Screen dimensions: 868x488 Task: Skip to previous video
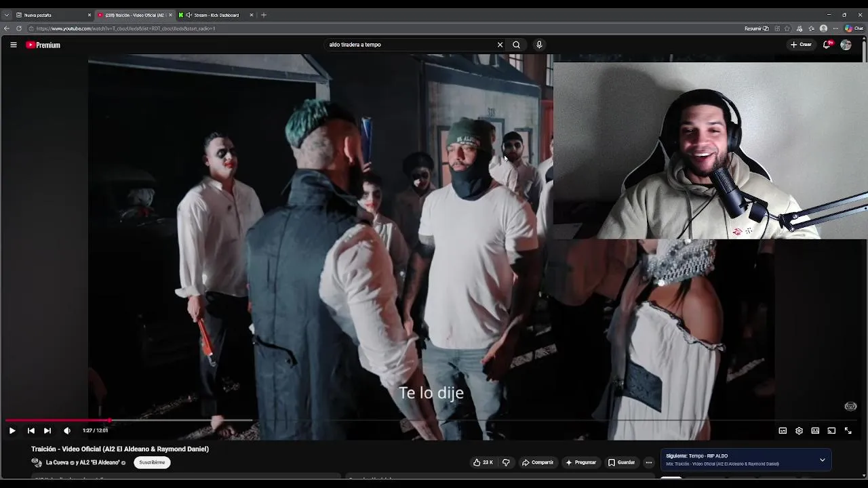pos(31,430)
